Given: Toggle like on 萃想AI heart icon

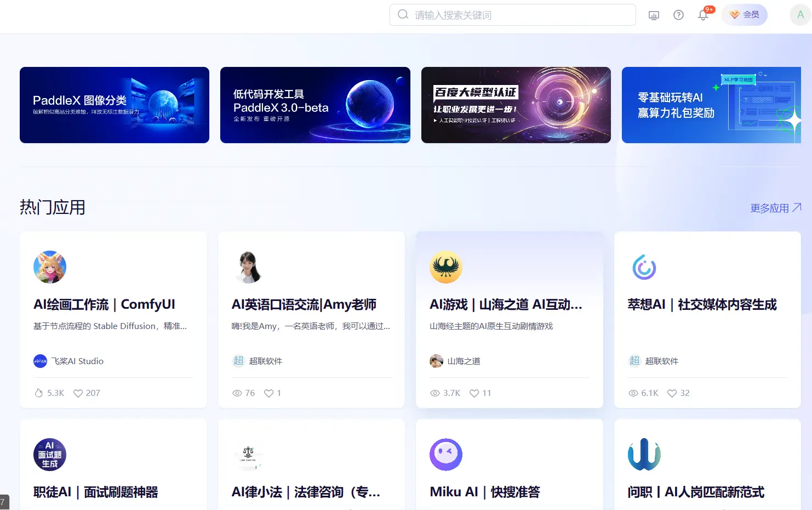Looking at the screenshot, I should (x=672, y=393).
